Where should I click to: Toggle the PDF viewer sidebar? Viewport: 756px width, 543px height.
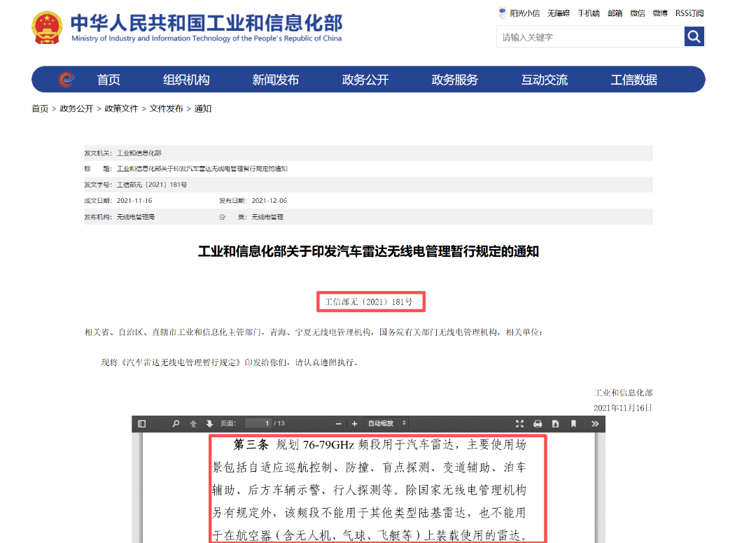142,423
